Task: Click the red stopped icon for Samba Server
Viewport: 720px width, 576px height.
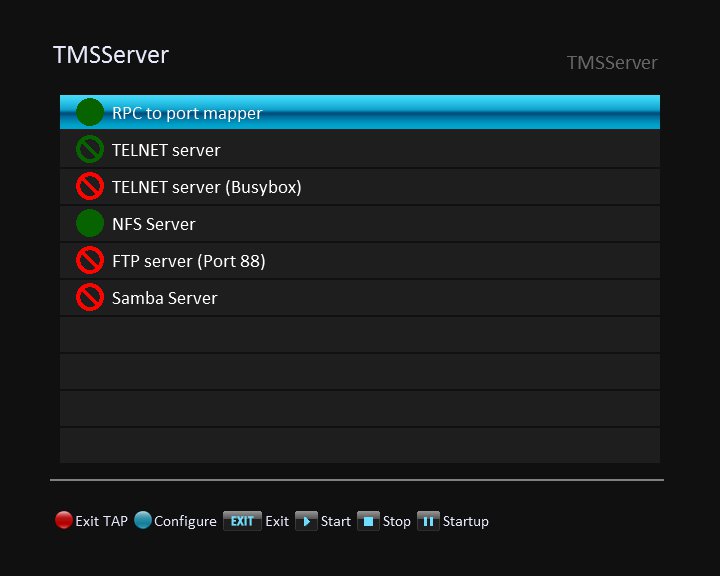Action: tap(90, 297)
